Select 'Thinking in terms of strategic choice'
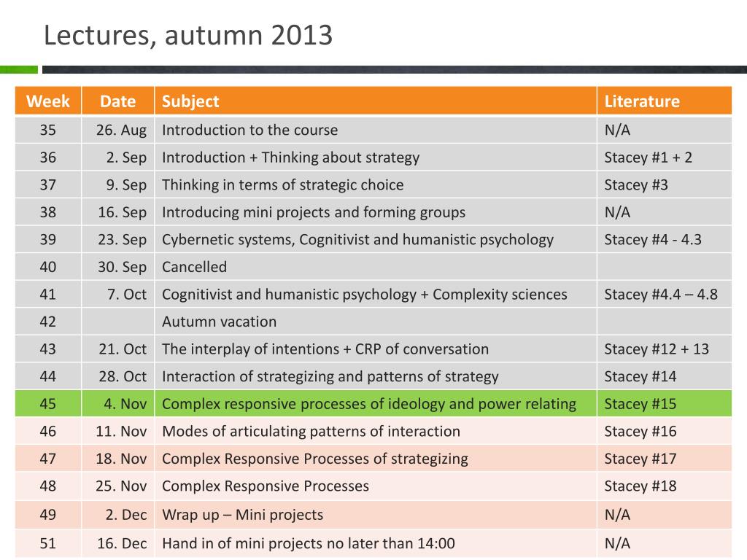 click(282, 185)
